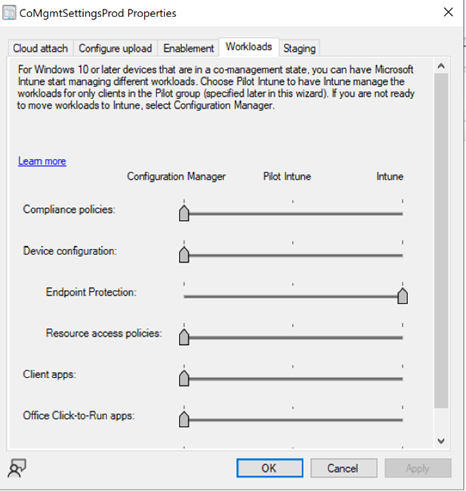
Task: Click the Client apps label
Action: pos(49,374)
